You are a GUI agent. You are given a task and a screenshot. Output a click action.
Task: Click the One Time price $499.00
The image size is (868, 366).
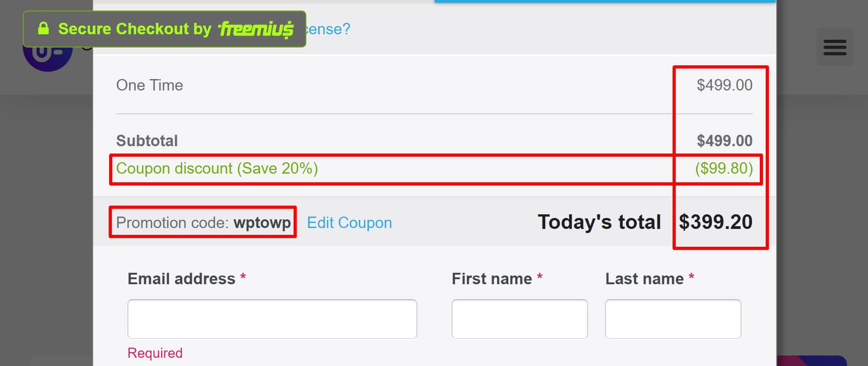pos(725,85)
